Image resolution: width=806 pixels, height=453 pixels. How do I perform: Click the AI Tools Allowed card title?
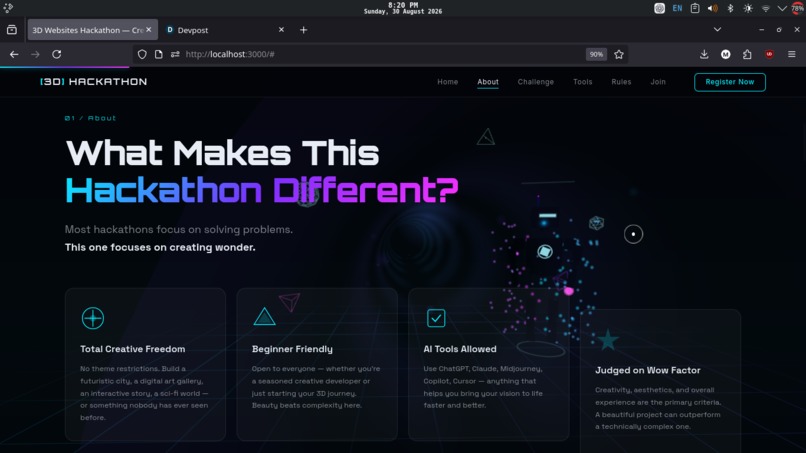(x=460, y=349)
